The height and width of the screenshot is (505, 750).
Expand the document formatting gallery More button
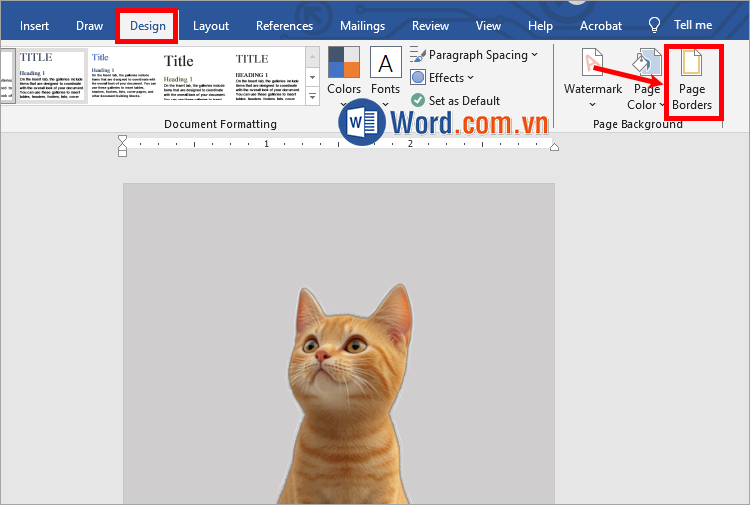[312, 96]
